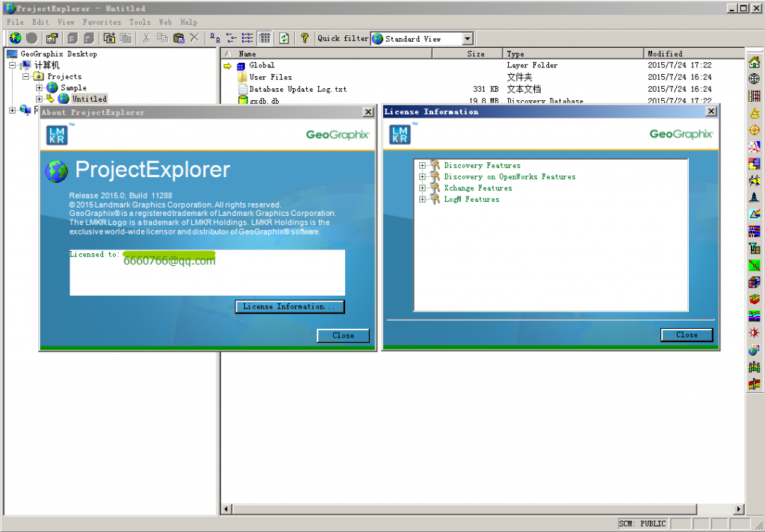
Task: Click the yellow question mark Help icon
Action: 305,38
